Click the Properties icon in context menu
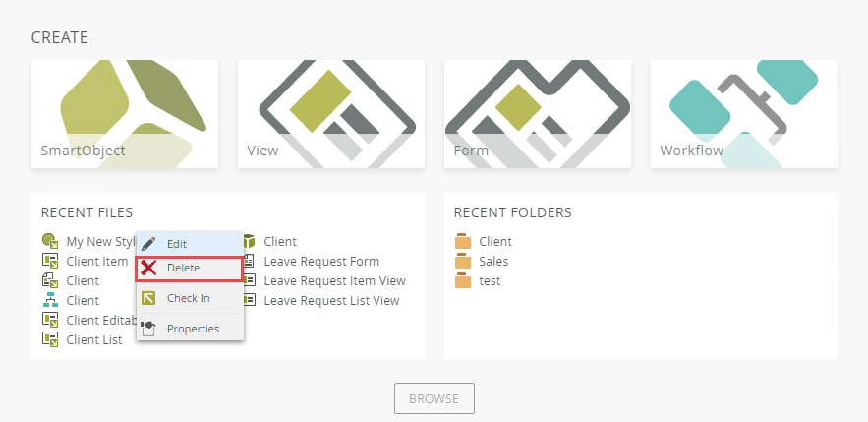This screenshot has height=422, width=868. [x=149, y=328]
